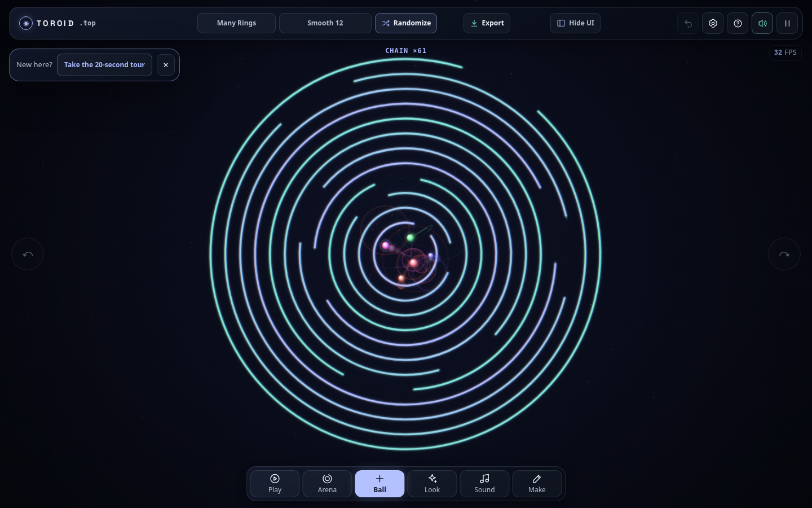
Task: Click the green ball in the arena
Action: (x=411, y=238)
